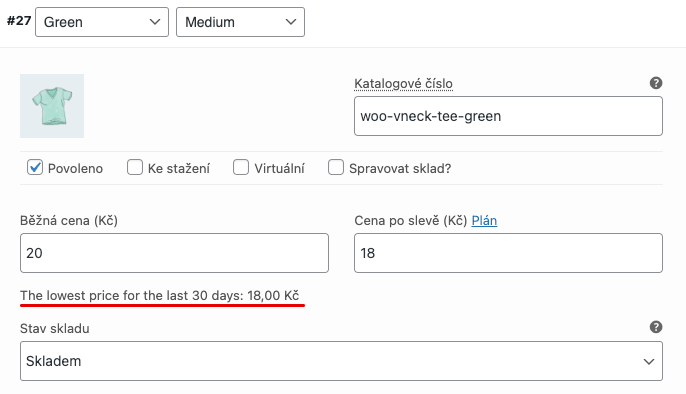Click the Běžná cena (Kč) label

[69, 220]
